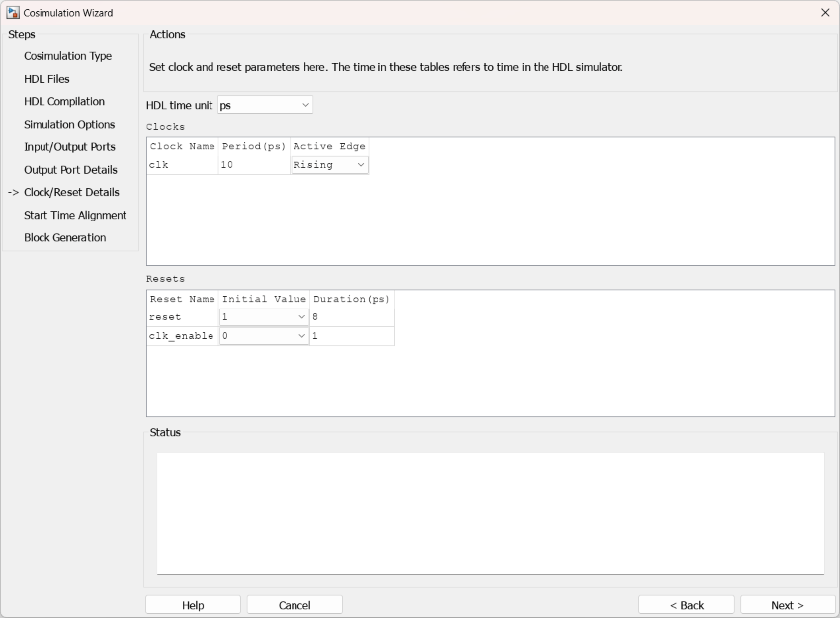This screenshot has width=840, height=618.
Task: Go to Start Time Alignment step
Action: (75, 215)
